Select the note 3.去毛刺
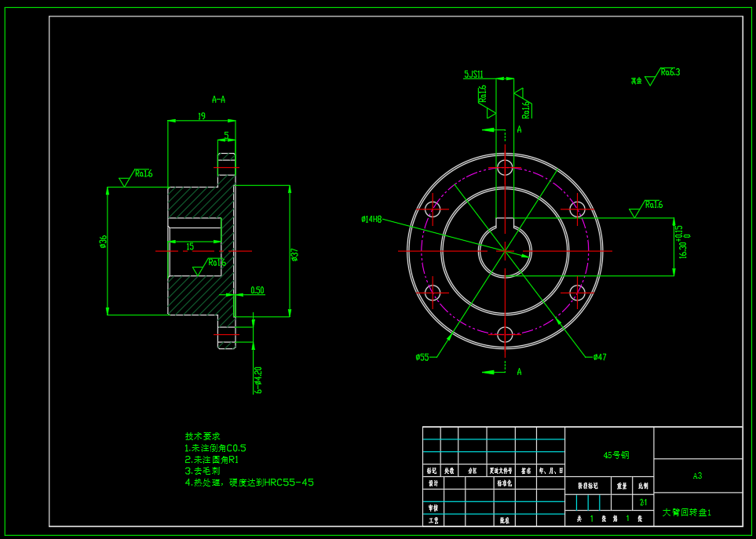 203,471
